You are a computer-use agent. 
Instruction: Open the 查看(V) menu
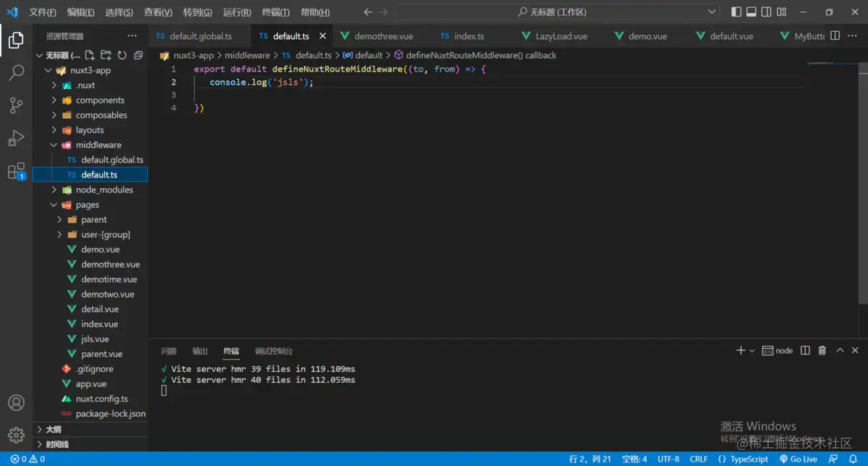[158, 12]
